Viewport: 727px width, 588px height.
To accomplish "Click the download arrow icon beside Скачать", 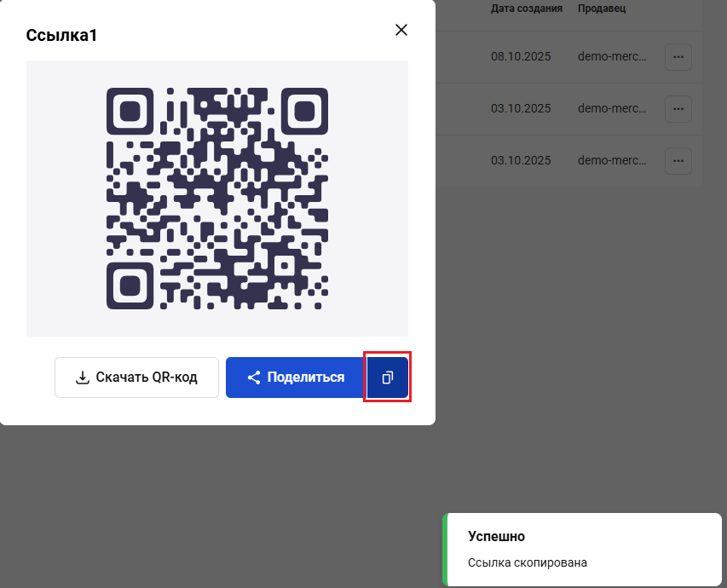I will (x=83, y=378).
